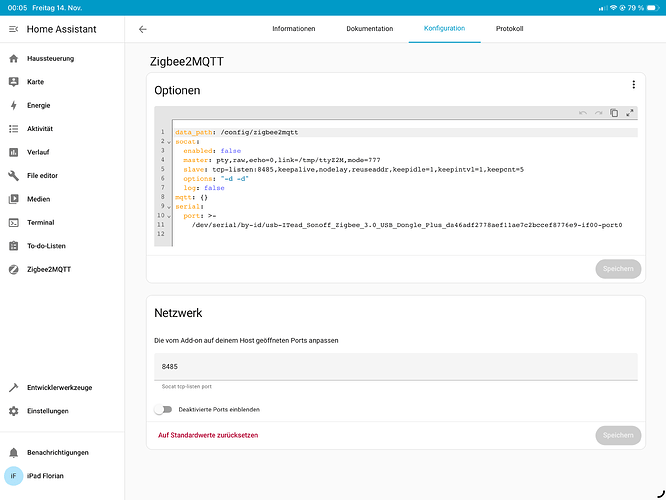The image size is (666, 500).
Task: Click Home Assistant title
Action: pyautogui.click(x=62, y=29)
